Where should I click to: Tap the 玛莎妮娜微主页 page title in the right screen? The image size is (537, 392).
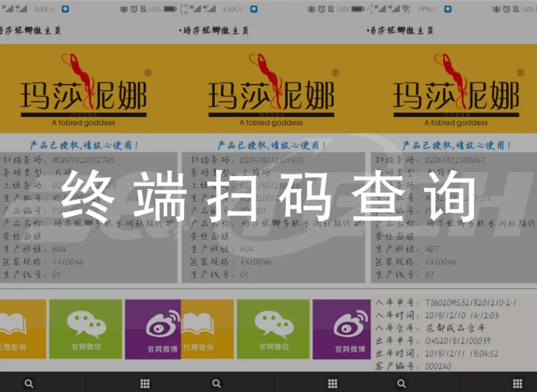(401, 31)
